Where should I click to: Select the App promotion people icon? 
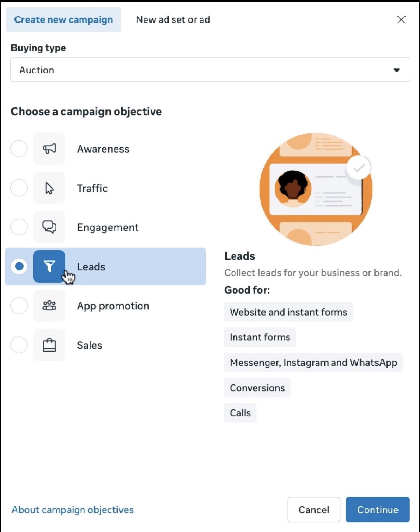49,306
